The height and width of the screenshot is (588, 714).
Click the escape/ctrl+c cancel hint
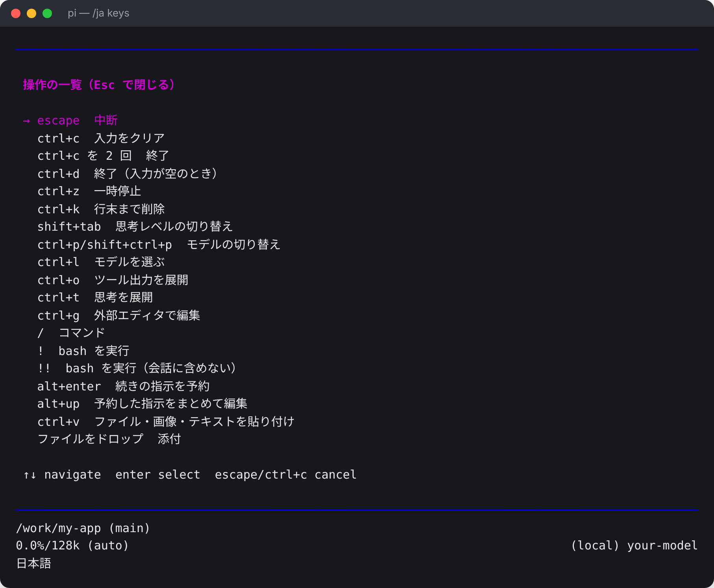pyautogui.click(x=286, y=475)
